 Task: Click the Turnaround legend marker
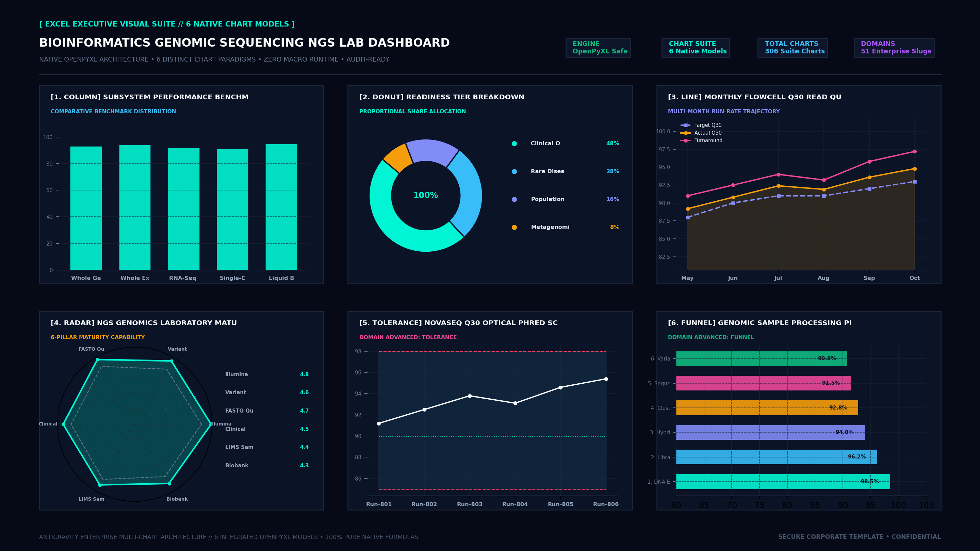click(x=686, y=141)
